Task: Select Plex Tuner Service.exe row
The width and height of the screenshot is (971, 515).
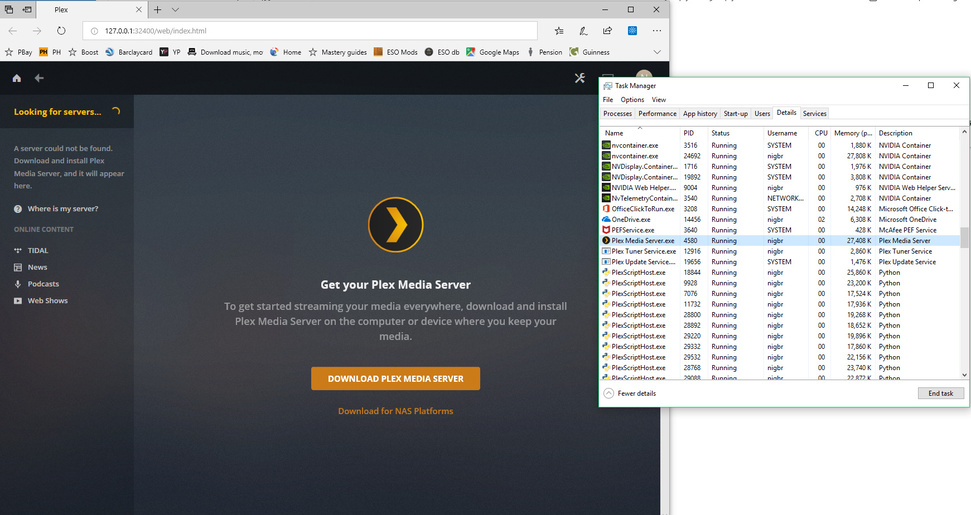Action: (x=780, y=251)
